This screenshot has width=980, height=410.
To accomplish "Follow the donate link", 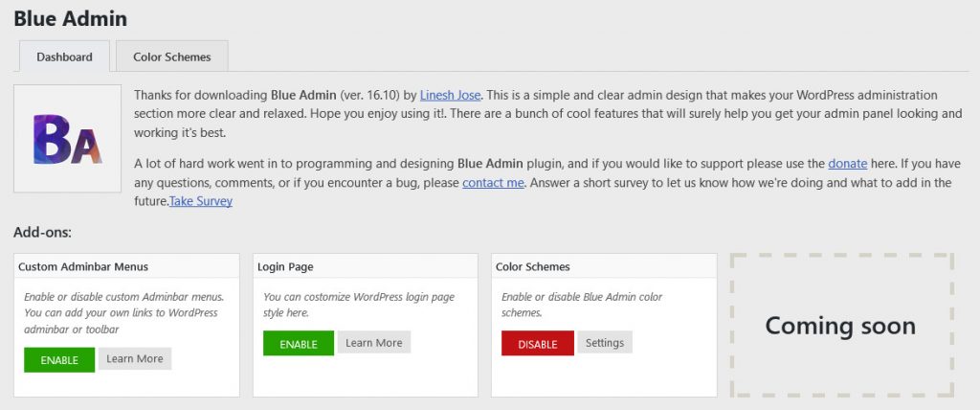I will 847,164.
